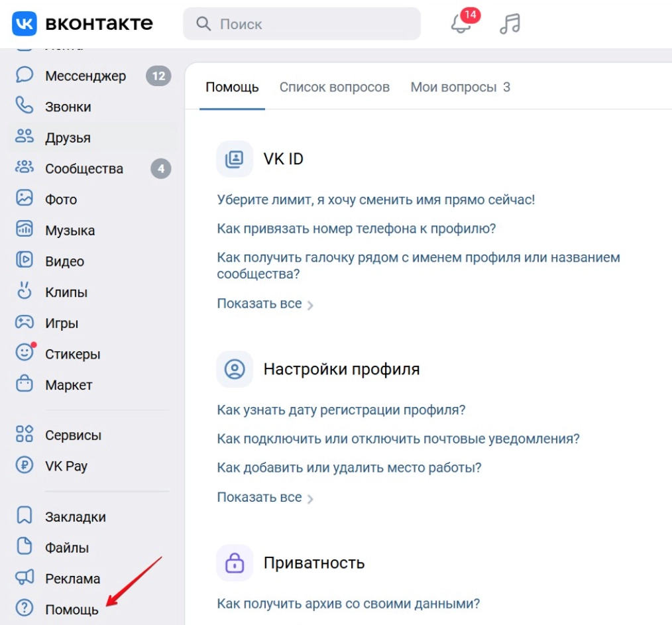Click Мессенджер unread badge 12
The width and height of the screenshot is (672, 625).
tap(158, 76)
